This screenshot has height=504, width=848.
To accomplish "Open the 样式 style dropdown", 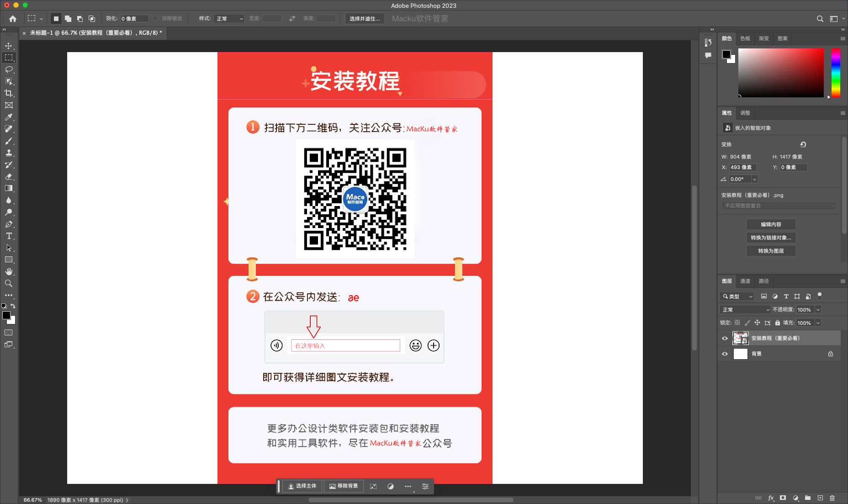I will 230,19.
